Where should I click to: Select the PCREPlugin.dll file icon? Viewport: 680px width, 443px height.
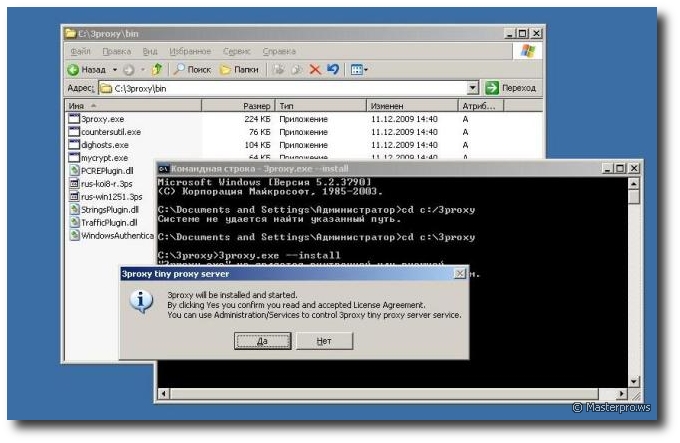click(x=74, y=170)
